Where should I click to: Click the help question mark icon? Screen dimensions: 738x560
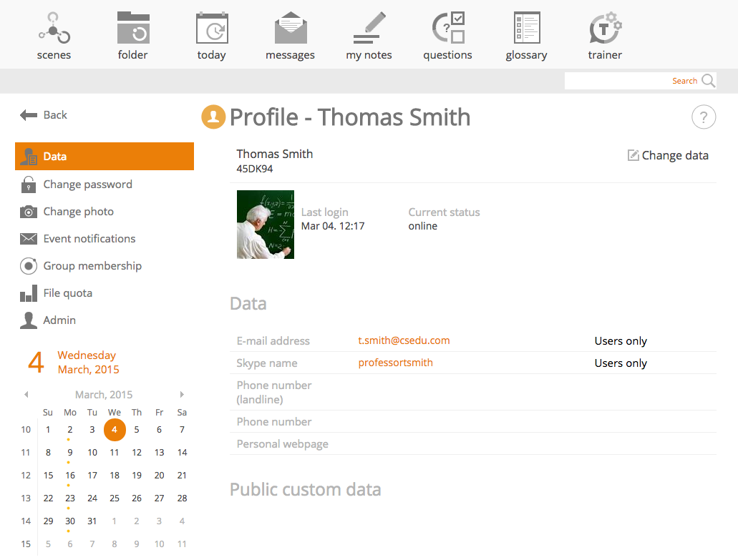pyautogui.click(x=704, y=117)
